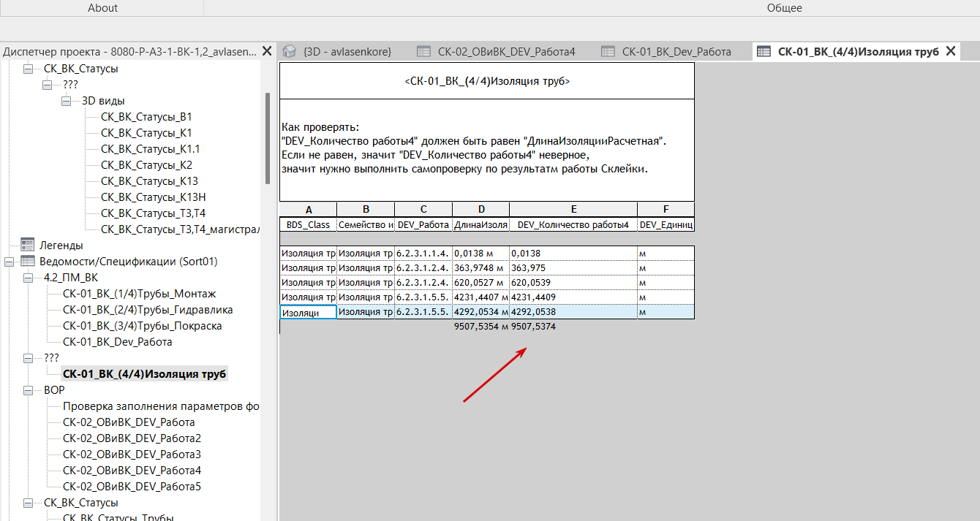980x521 pixels.
Task: Click the schedule title <СК-01_ВК_(4/4)Изоляция труб>
Action: (x=487, y=81)
